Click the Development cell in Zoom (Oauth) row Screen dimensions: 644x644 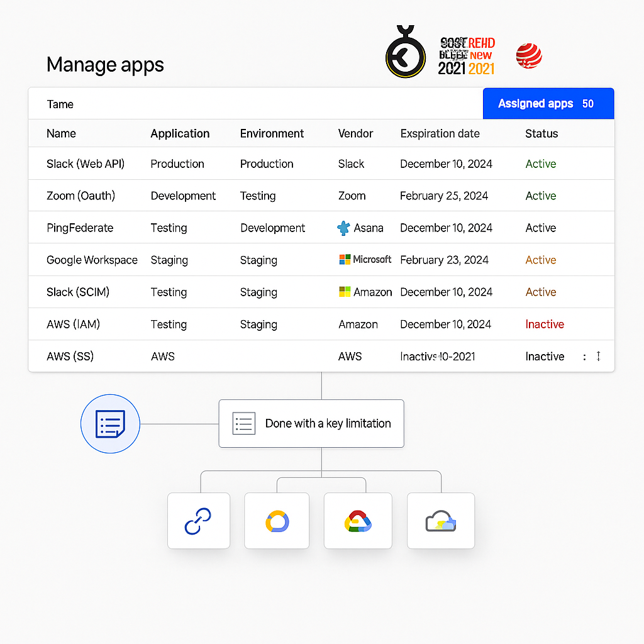coord(183,196)
